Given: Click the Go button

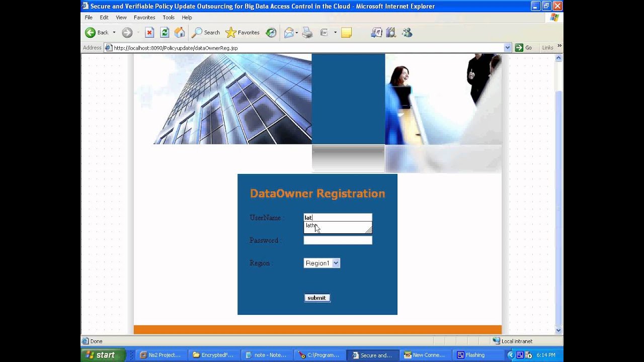Looking at the screenshot, I should coord(524,48).
